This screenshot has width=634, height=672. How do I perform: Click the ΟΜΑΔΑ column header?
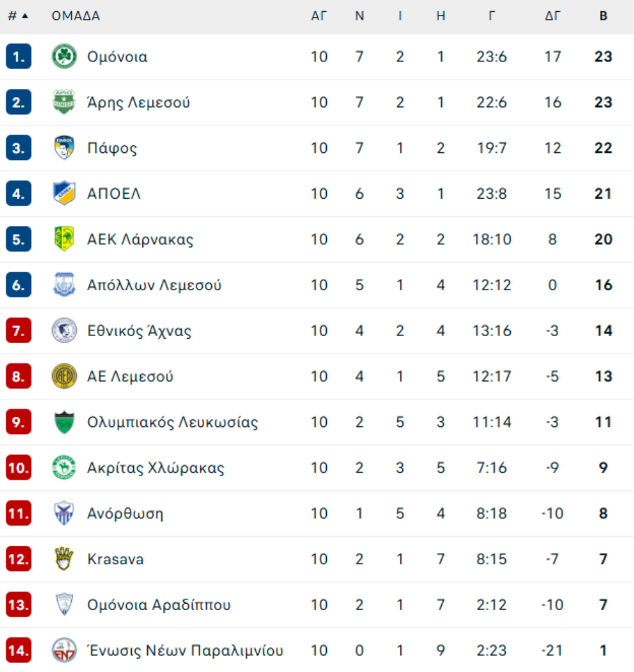coord(75,16)
